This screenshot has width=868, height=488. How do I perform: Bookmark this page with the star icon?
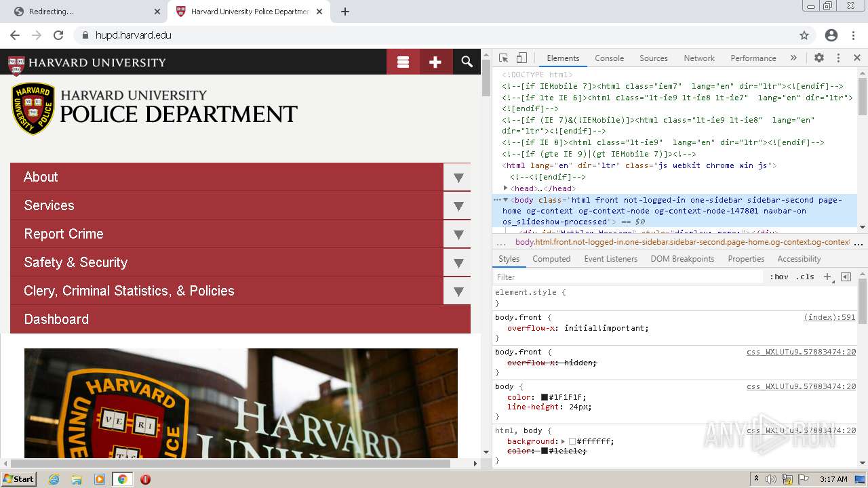[804, 35]
